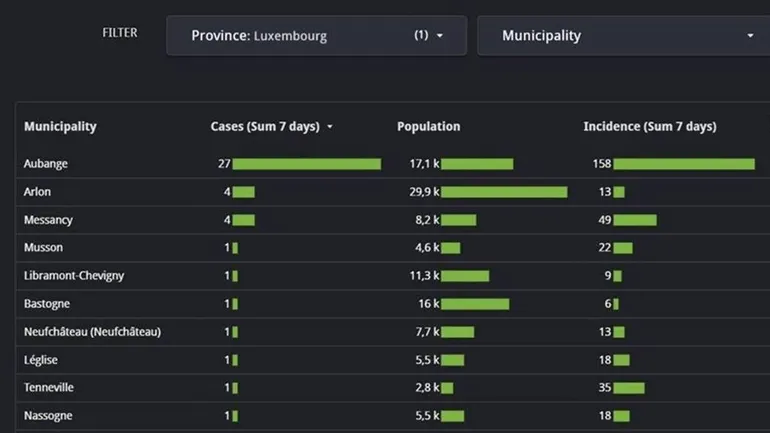Click sort arrow beside Cases (Sum 7 days)
This screenshot has width=770, height=433.
(330, 127)
